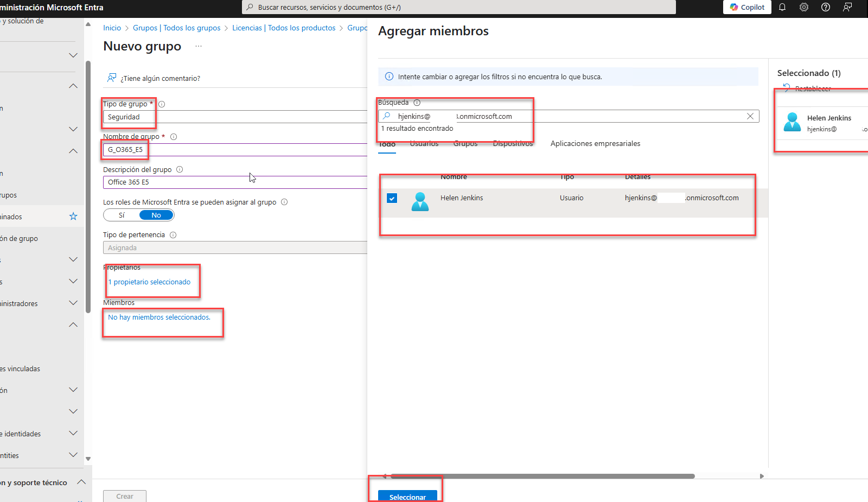Click the Seleccionar button
Viewport: 868px width, 502px height.
tap(407, 496)
